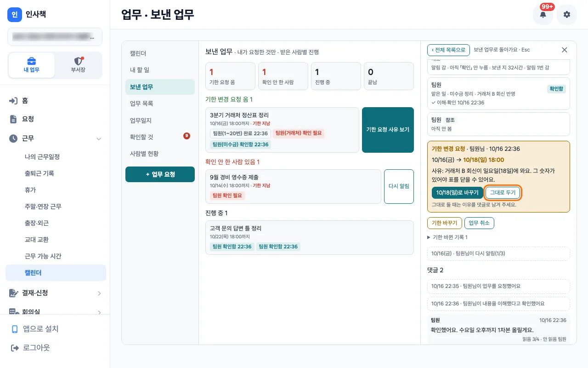Switch to 내 업무 briefcase tab
The image size is (588, 368).
(x=32, y=65)
